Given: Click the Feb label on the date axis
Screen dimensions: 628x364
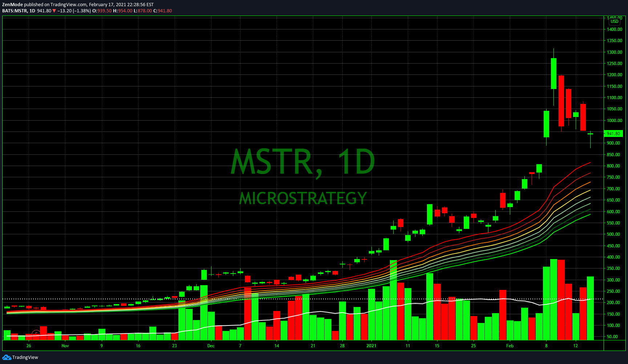Looking at the screenshot, I should click(510, 346).
